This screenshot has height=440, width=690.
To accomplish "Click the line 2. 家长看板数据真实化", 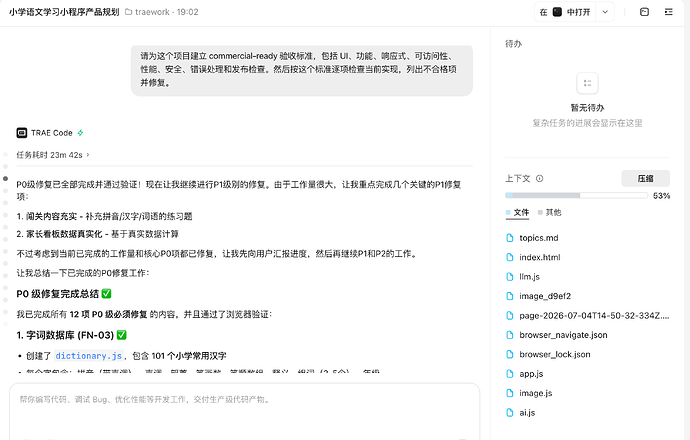I will [x=97, y=234].
